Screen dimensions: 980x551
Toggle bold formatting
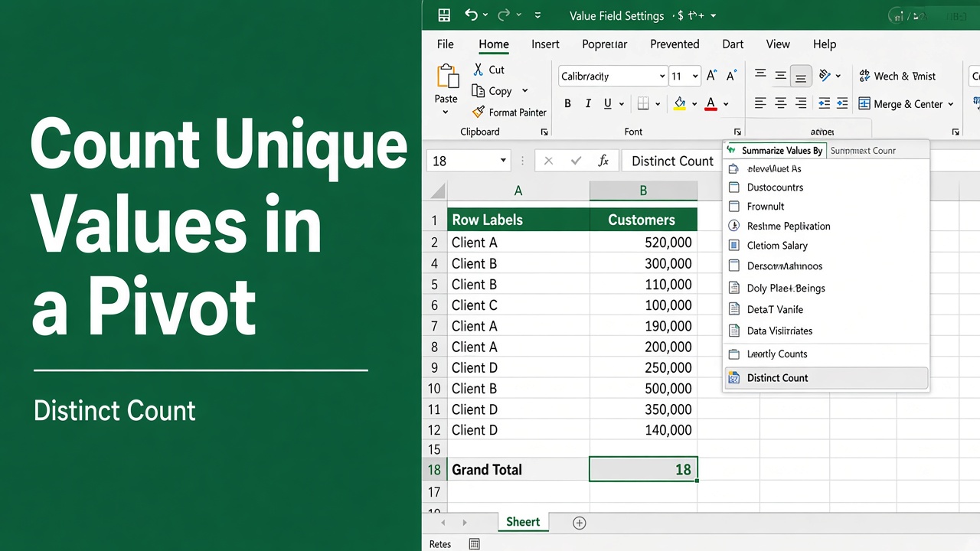coord(567,104)
